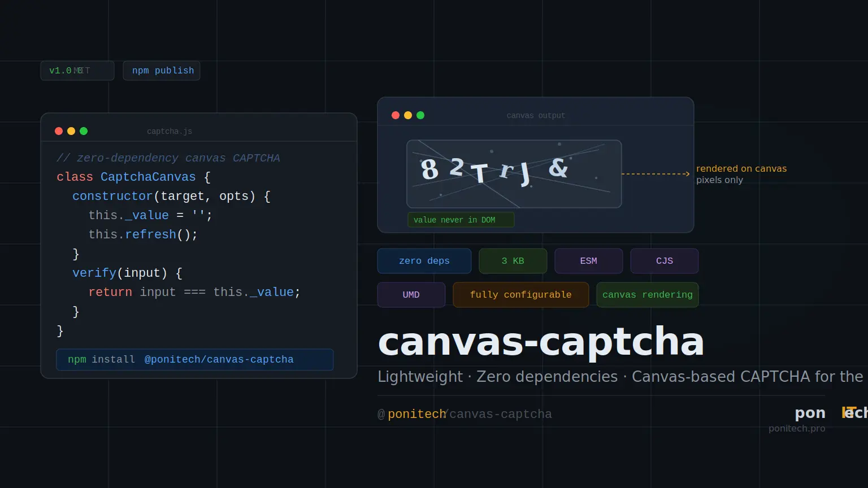Click the npm install command field
Image resolution: width=868 pixels, height=488 pixels.
click(x=194, y=360)
